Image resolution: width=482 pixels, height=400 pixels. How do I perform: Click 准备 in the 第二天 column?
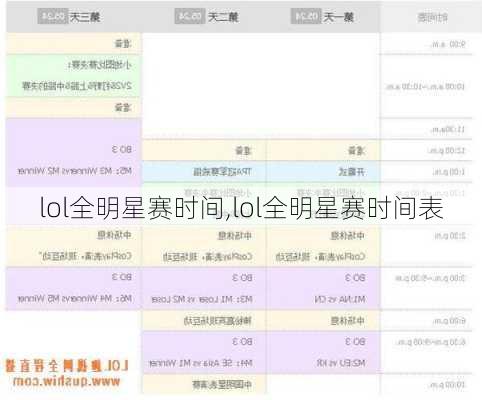pos(243,151)
